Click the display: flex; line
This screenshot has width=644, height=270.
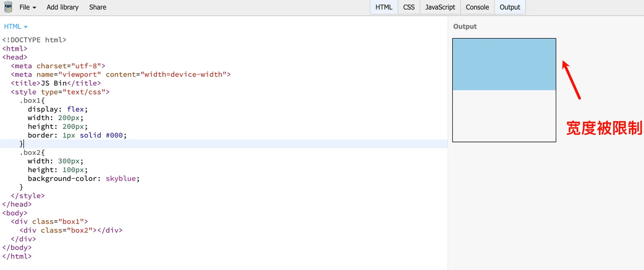tap(57, 109)
